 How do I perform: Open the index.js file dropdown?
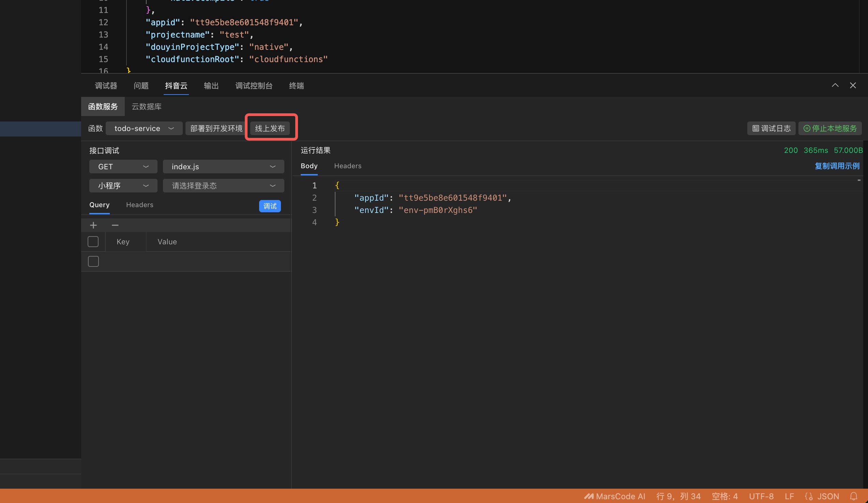pyautogui.click(x=224, y=167)
